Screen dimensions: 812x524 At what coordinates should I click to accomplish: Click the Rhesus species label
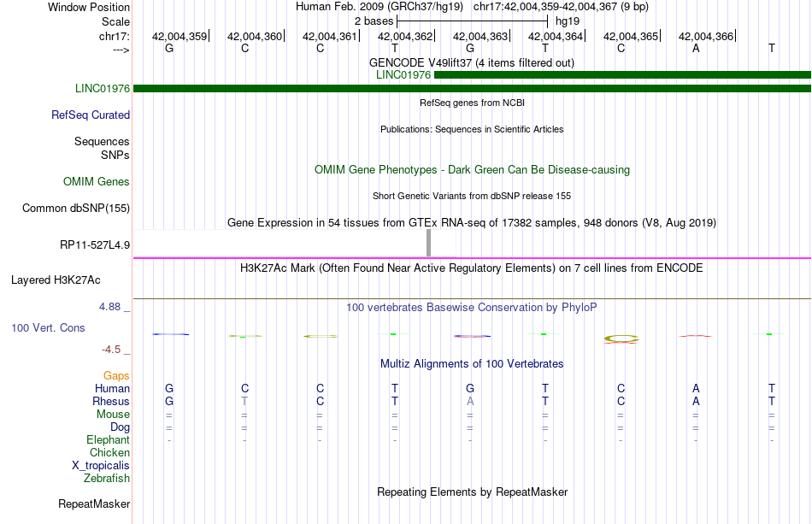coord(111,401)
